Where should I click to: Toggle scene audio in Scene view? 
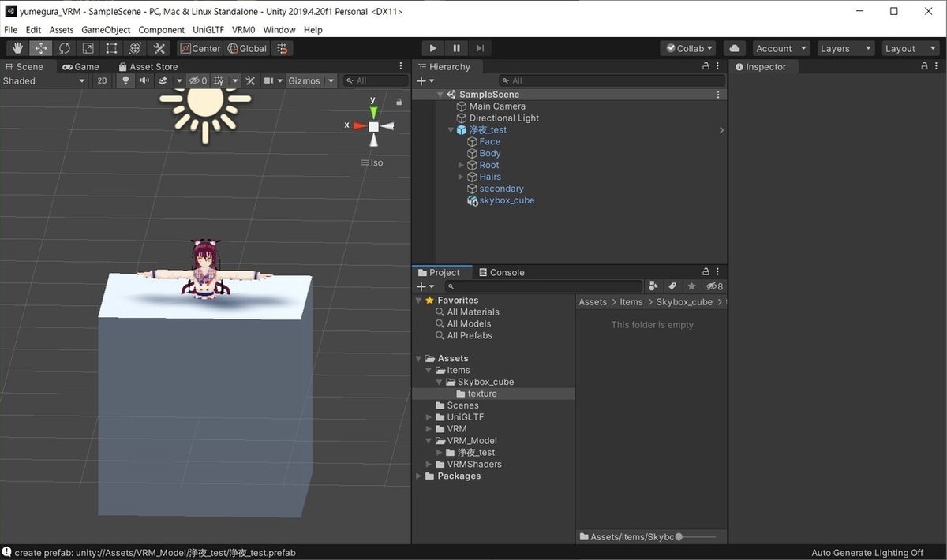[143, 80]
